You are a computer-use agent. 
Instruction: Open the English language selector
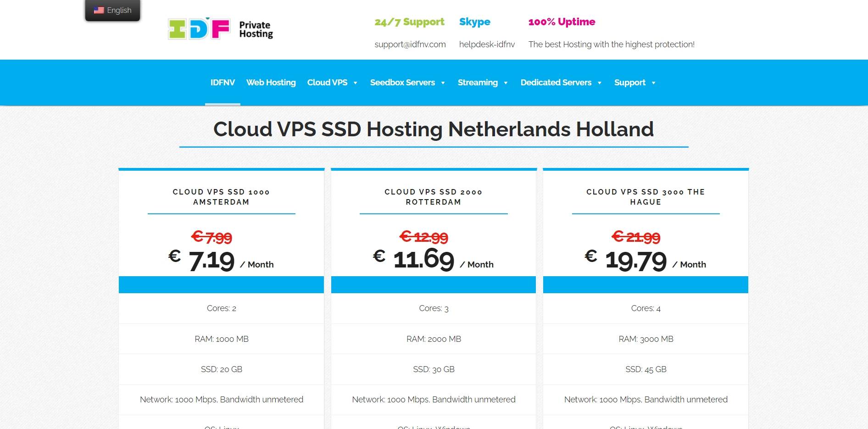coord(113,10)
